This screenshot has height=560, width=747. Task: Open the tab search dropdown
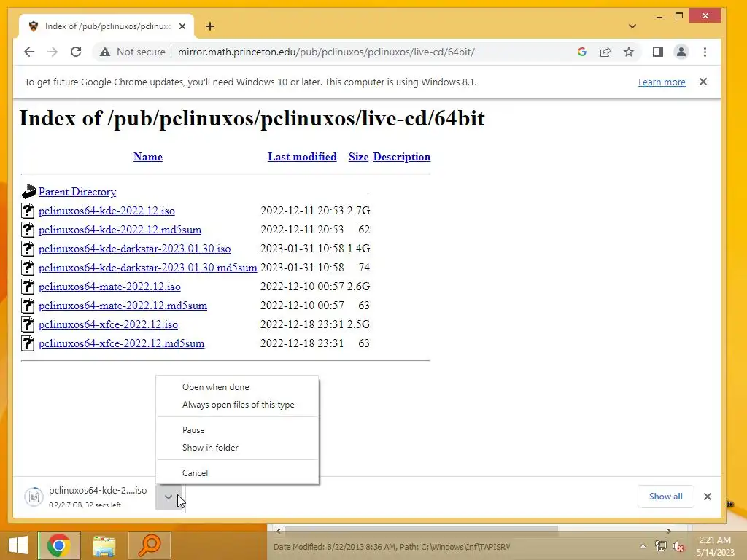click(632, 26)
